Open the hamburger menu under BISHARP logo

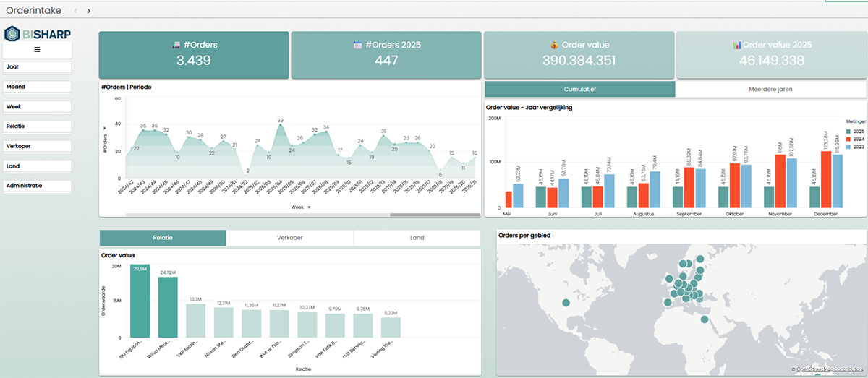pos(37,50)
